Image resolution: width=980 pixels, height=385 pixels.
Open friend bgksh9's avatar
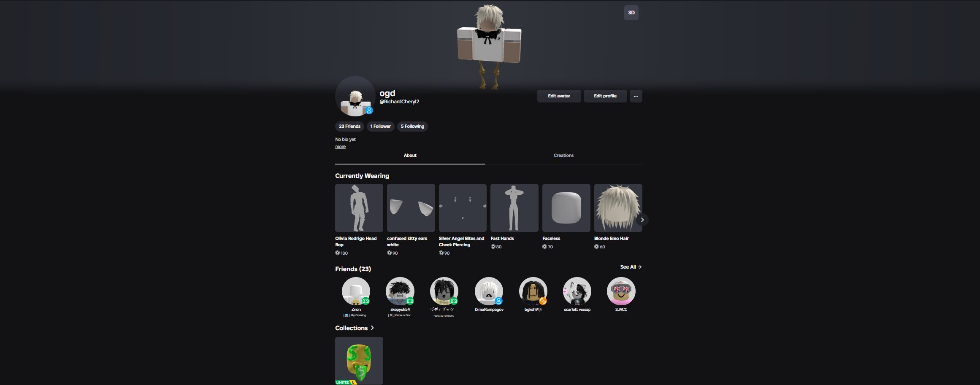click(x=533, y=291)
